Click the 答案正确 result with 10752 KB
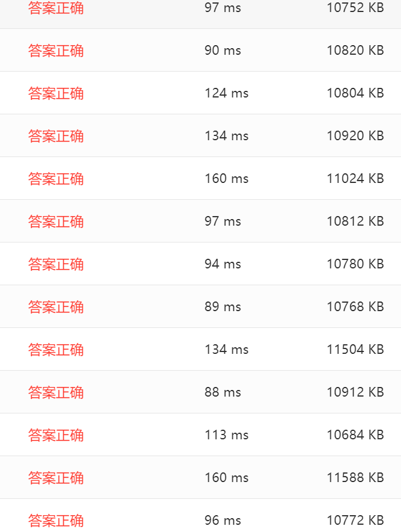 pyautogui.click(x=56, y=8)
